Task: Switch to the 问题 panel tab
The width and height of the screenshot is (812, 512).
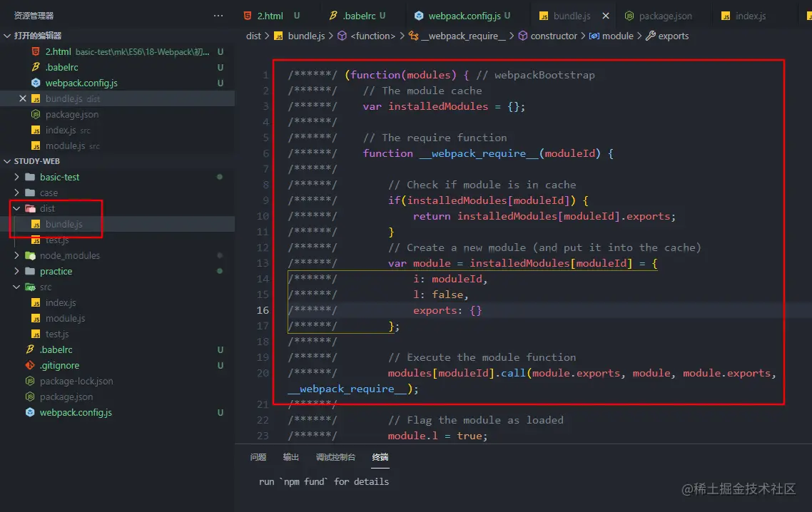Action: (x=258, y=457)
